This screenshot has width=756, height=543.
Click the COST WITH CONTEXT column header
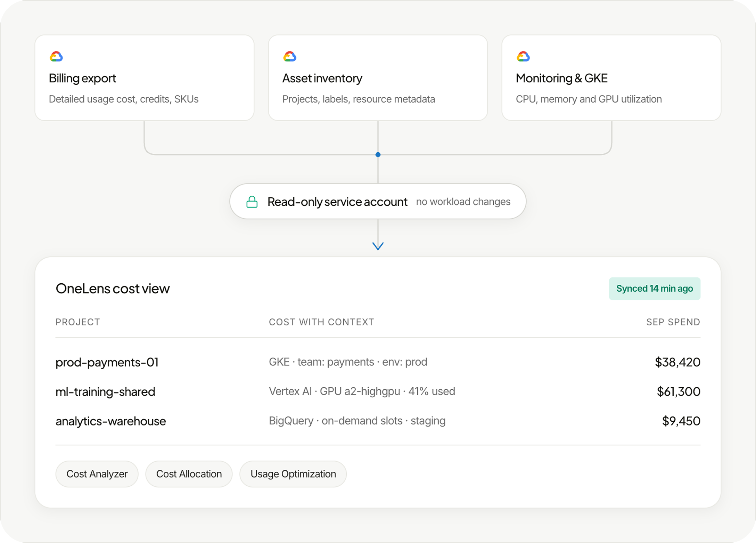[321, 322]
